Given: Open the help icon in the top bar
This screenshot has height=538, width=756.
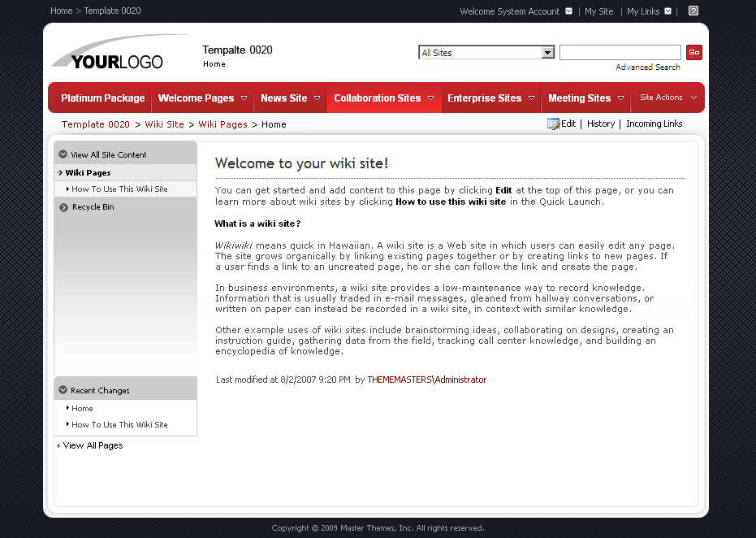Looking at the screenshot, I should (x=693, y=11).
